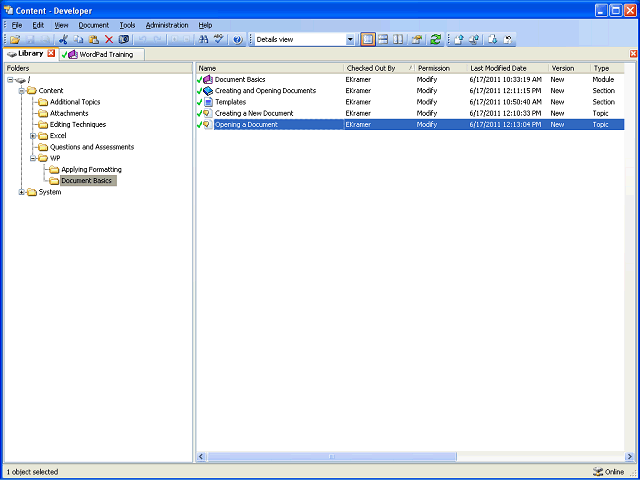Close the Library tab with red X
640x480 pixels.
(x=51, y=53)
